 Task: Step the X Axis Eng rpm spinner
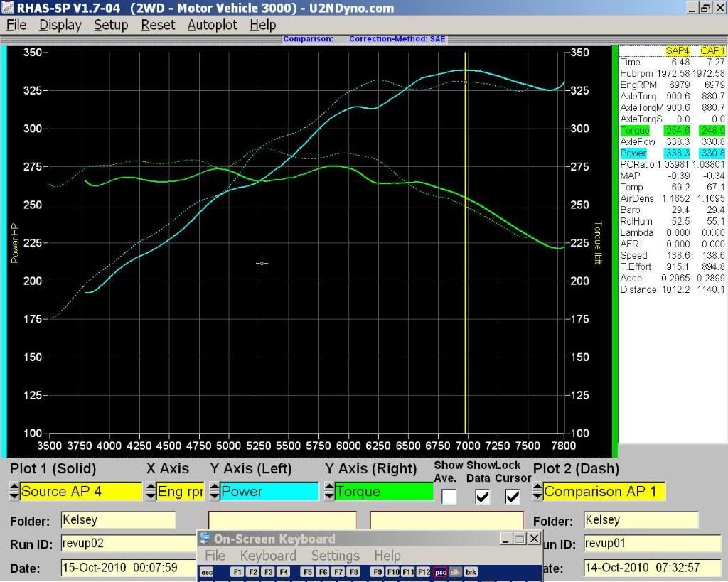[x=151, y=492]
